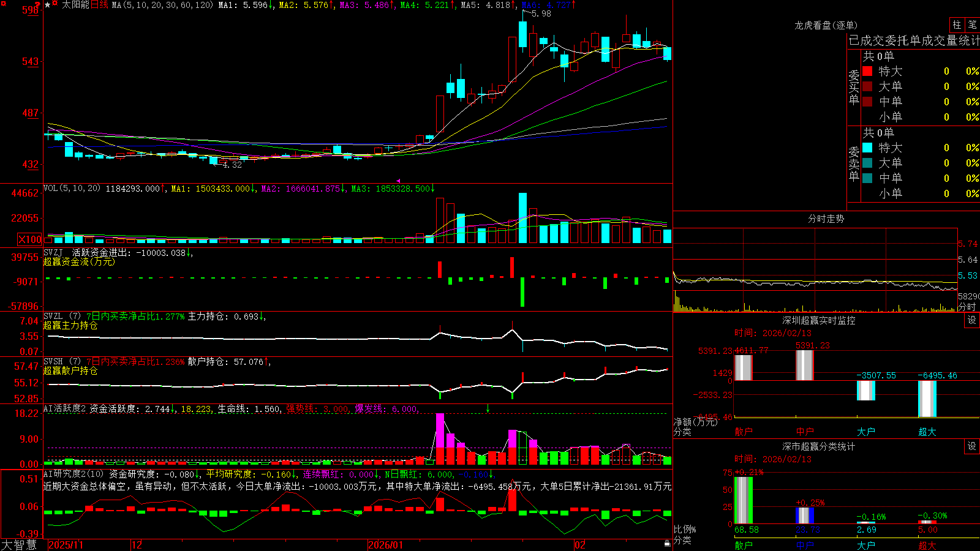Image resolution: width=980 pixels, height=551 pixels.
Task: Click the 日线 period label
Action: [x=99, y=5]
